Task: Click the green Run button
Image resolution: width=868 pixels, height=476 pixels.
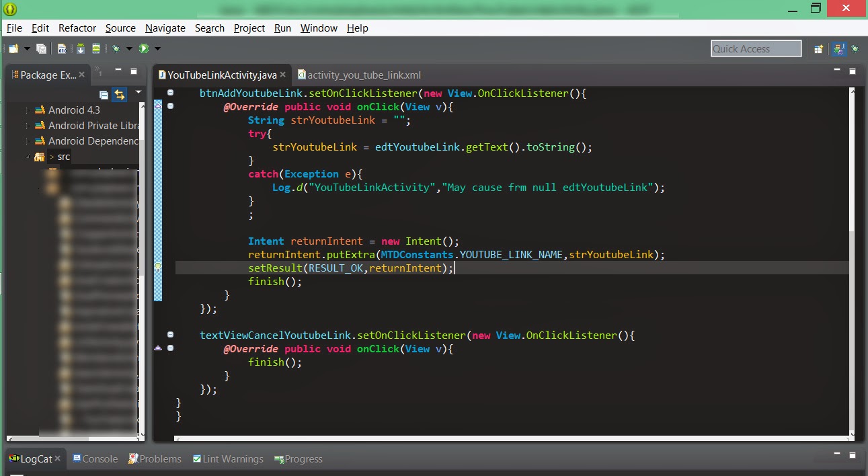Action: pos(144,48)
